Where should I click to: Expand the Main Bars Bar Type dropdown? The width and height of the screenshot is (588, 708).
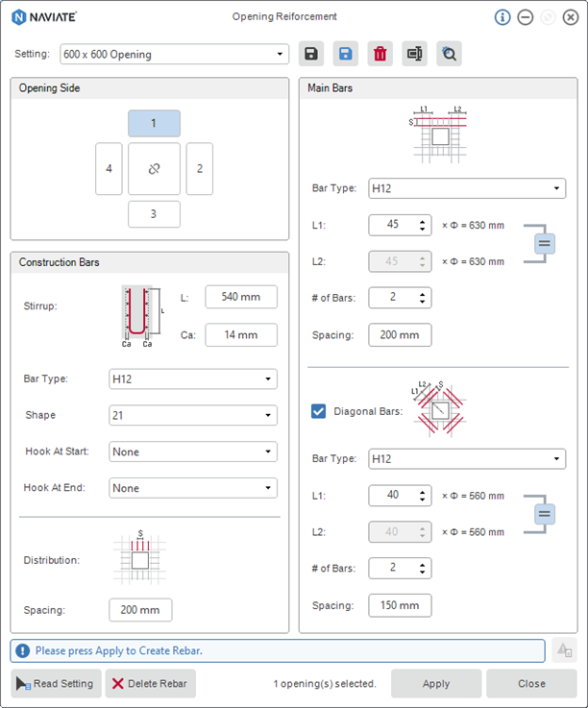pyautogui.click(x=467, y=188)
